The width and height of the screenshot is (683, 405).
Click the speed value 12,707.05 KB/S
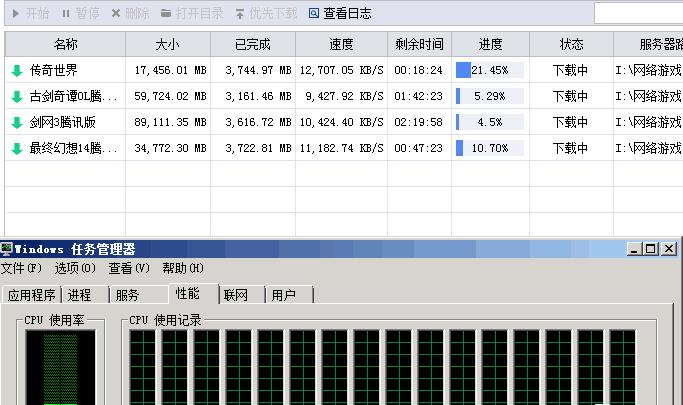[x=342, y=70]
